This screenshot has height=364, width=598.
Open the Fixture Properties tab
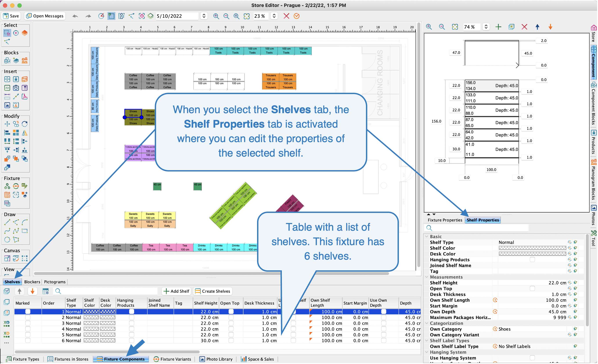click(x=445, y=220)
